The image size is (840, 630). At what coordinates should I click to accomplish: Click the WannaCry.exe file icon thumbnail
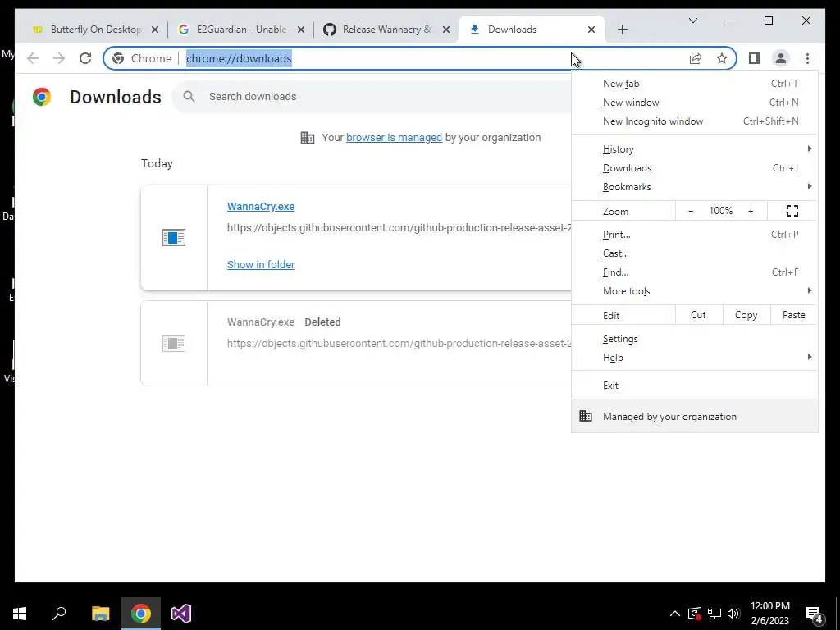click(x=174, y=237)
